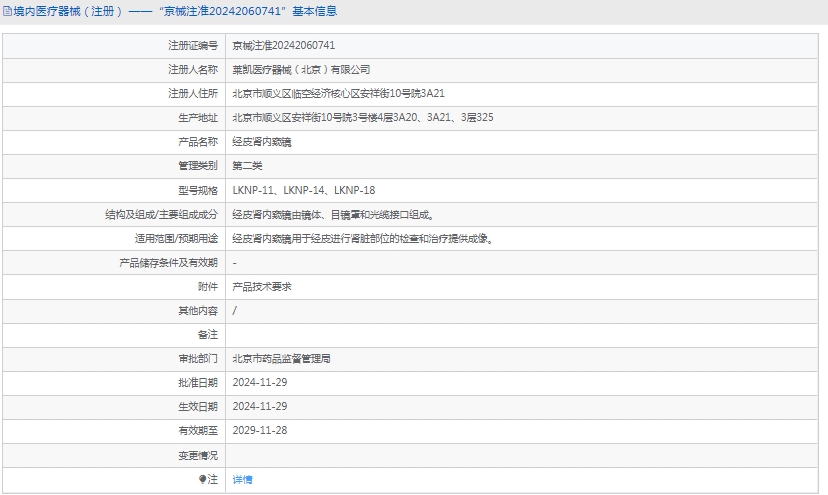828x495 pixels.
Task: Select the registration number 京械注准20242060741 cell
Action: click(x=284, y=46)
